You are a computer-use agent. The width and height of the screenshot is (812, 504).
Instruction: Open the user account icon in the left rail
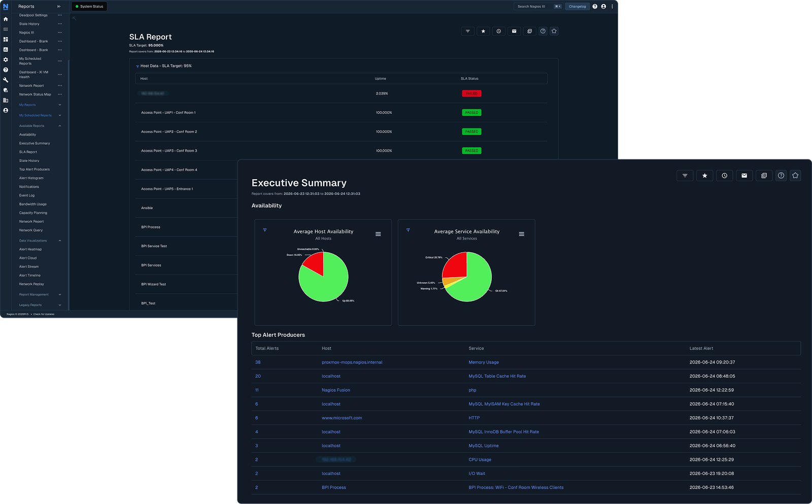click(6, 110)
